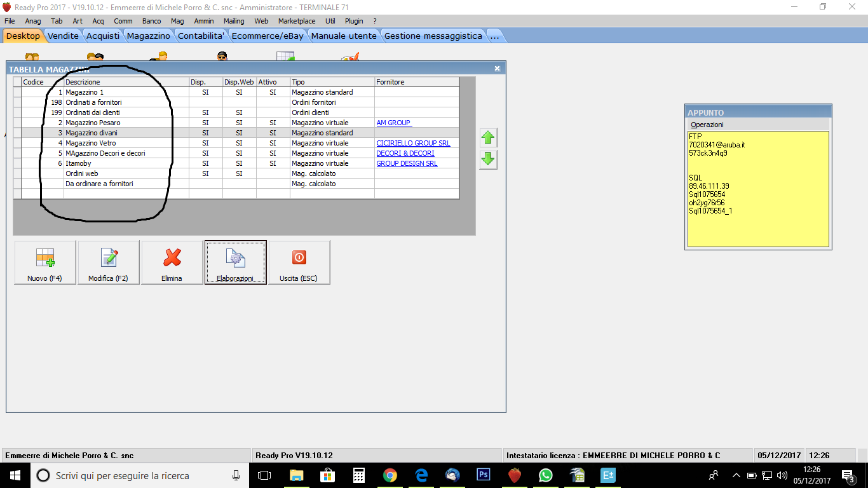
Task: Open the GROUP DESIGN SRL link
Action: [407, 163]
